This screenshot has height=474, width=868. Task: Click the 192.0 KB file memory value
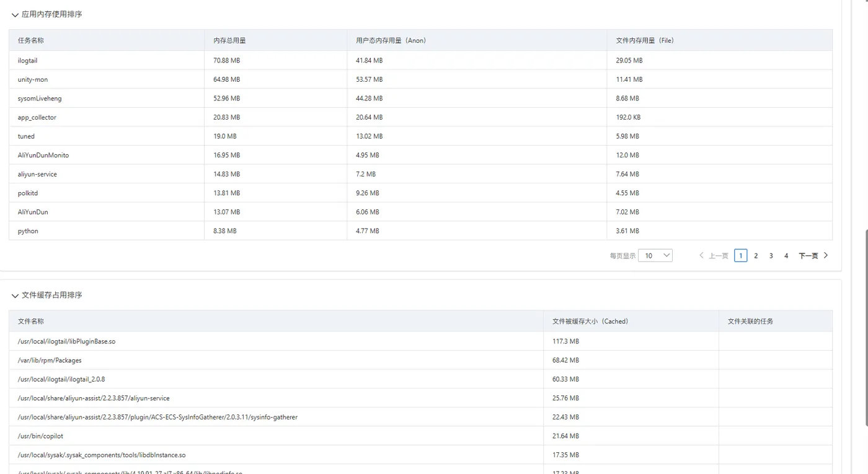628,117
